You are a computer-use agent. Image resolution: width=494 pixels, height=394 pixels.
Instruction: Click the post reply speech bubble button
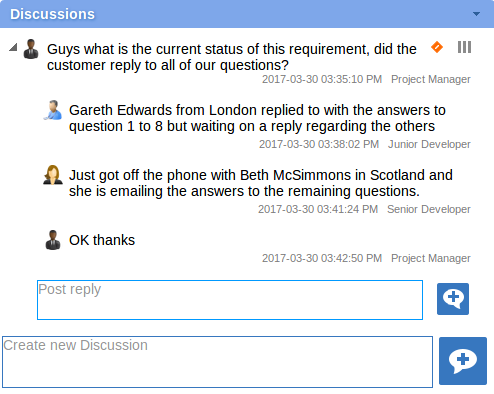point(453,299)
